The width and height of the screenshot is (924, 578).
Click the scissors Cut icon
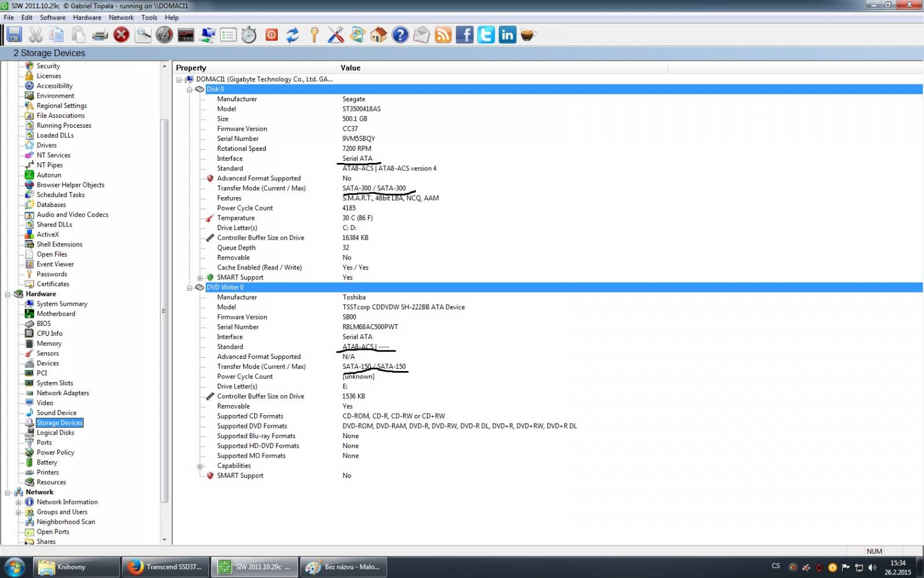(x=36, y=35)
